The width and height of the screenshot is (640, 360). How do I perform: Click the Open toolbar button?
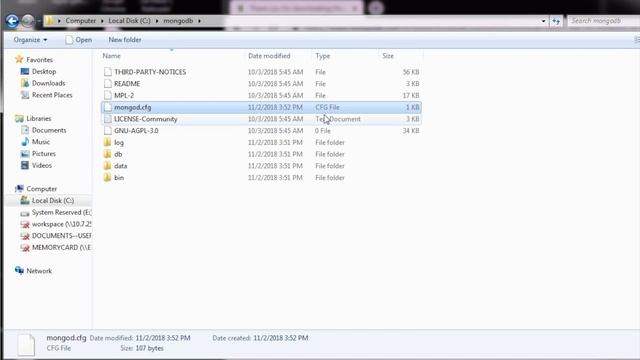(78, 40)
